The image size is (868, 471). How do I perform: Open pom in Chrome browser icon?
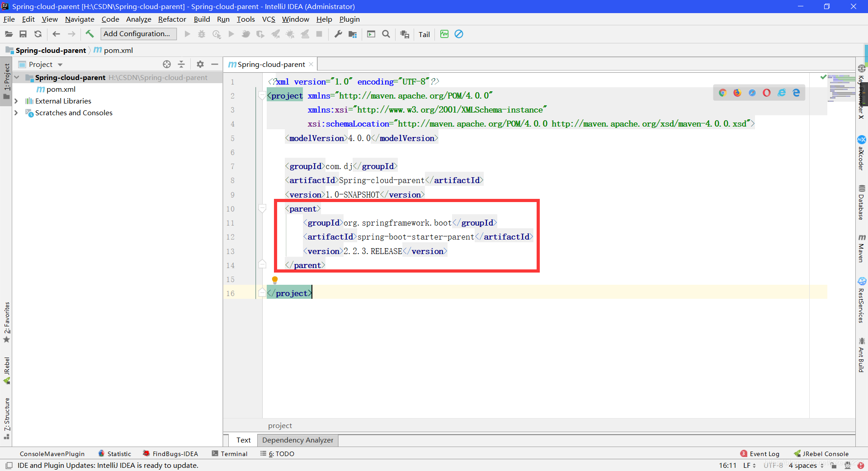[x=722, y=93]
